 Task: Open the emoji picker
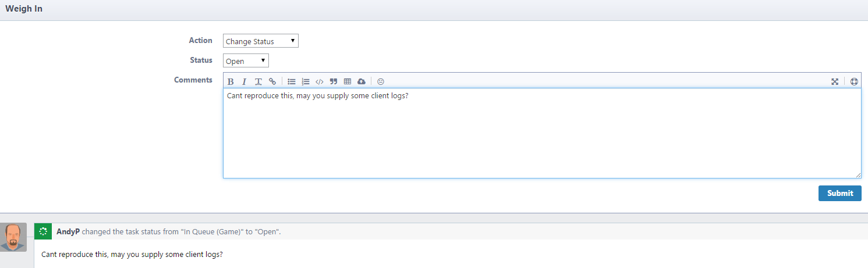click(x=381, y=82)
